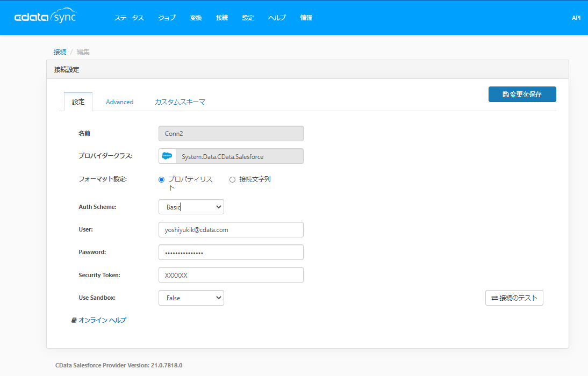The image size is (588, 376).
Task: Click the CData Sync logo
Action: click(x=45, y=16)
